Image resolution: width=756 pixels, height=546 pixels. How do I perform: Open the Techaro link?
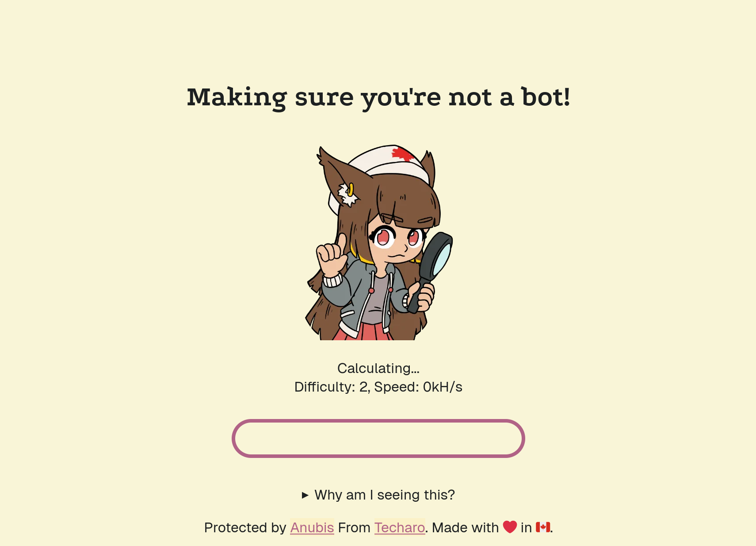click(x=400, y=527)
